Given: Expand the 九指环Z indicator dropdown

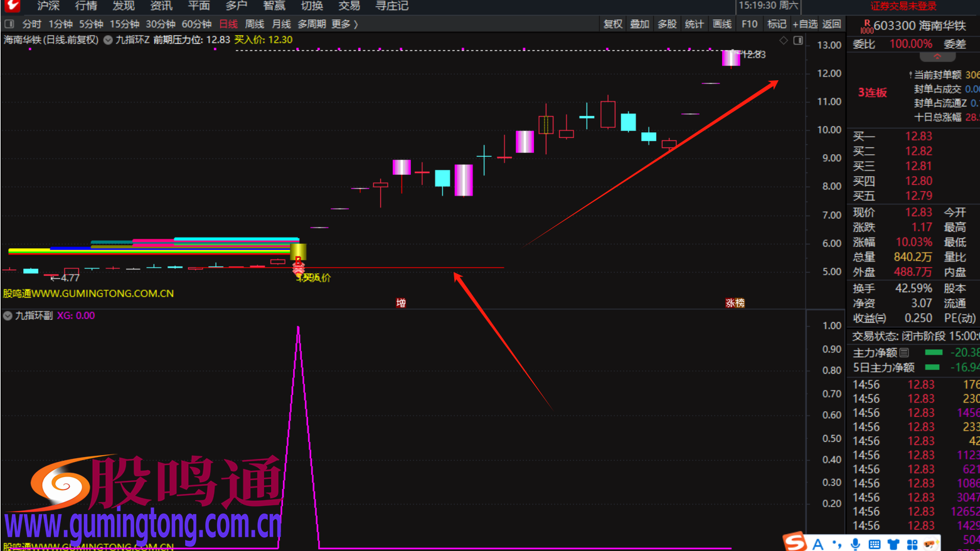Looking at the screenshot, I should 109,40.
